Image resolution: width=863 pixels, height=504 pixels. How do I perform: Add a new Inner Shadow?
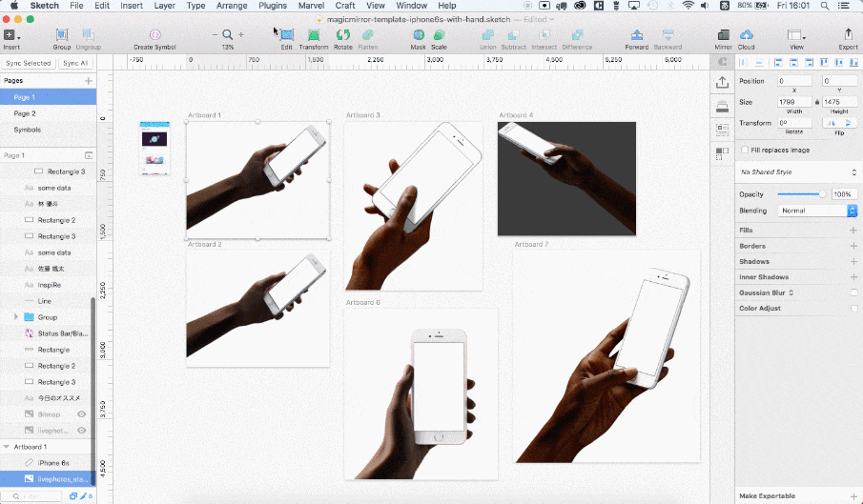point(853,277)
